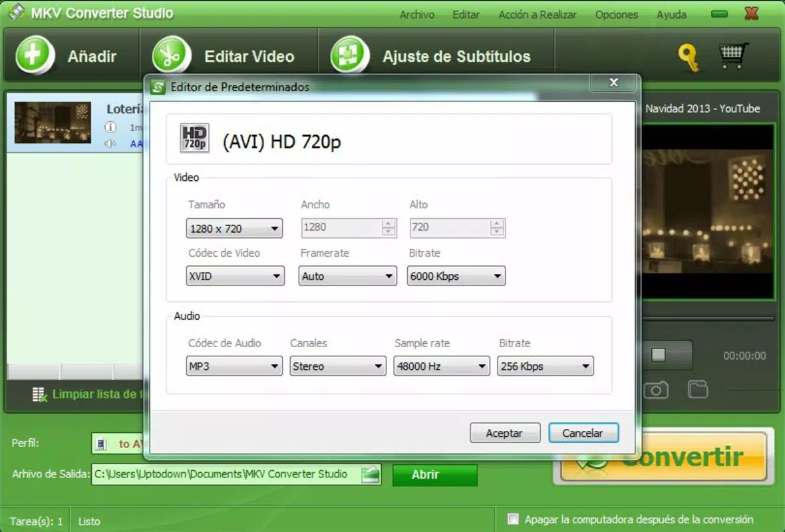785x532 pixels.
Task: Click the video preview panel
Action: [x=708, y=212]
